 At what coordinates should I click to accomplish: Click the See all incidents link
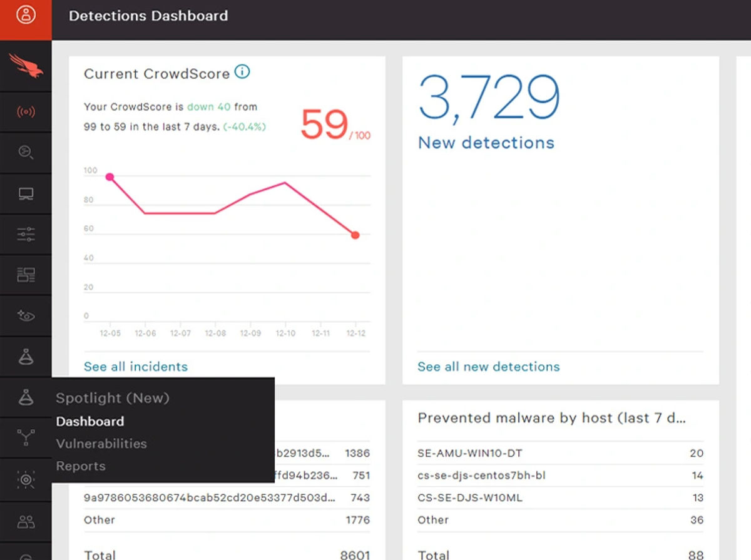136,367
